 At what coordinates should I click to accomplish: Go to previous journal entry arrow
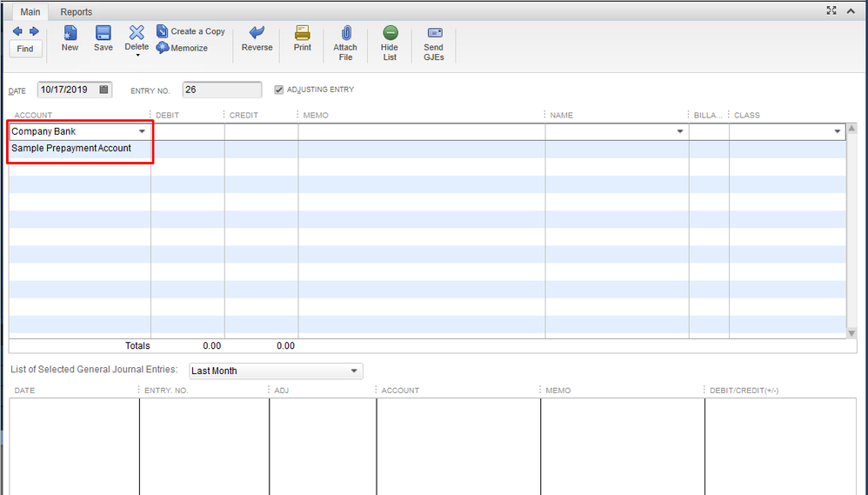click(17, 31)
